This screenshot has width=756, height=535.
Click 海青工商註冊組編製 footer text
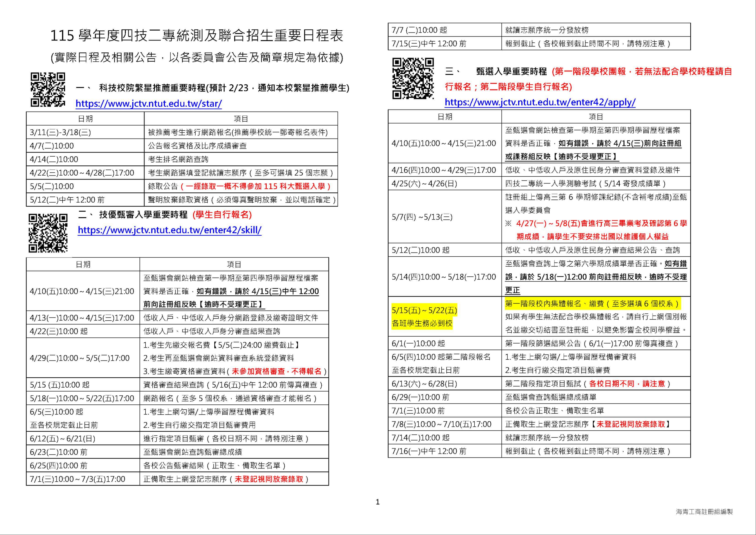click(x=704, y=512)
